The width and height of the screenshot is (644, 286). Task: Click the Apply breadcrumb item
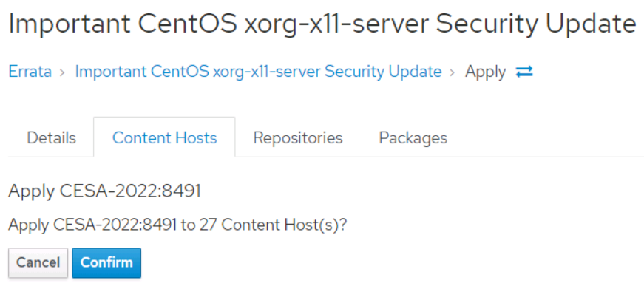[x=486, y=72]
